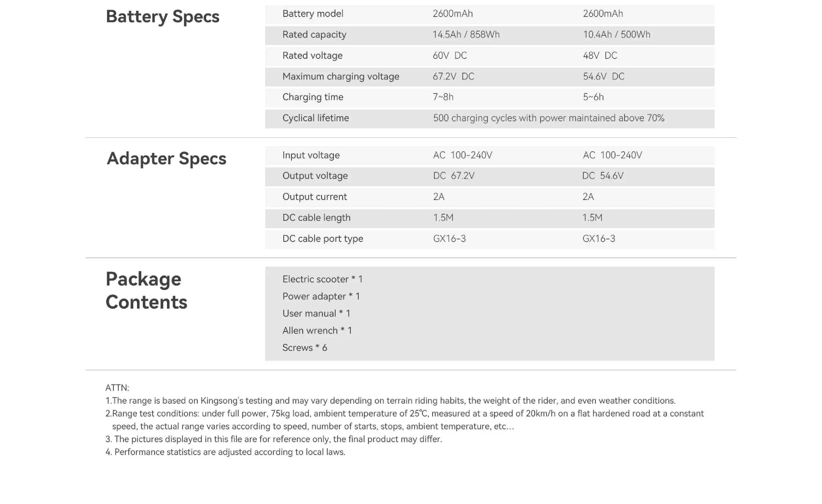The width and height of the screenshot is (822, 504).
Task: Select the Rated voltage row label
Action: (x=312, y=55)
